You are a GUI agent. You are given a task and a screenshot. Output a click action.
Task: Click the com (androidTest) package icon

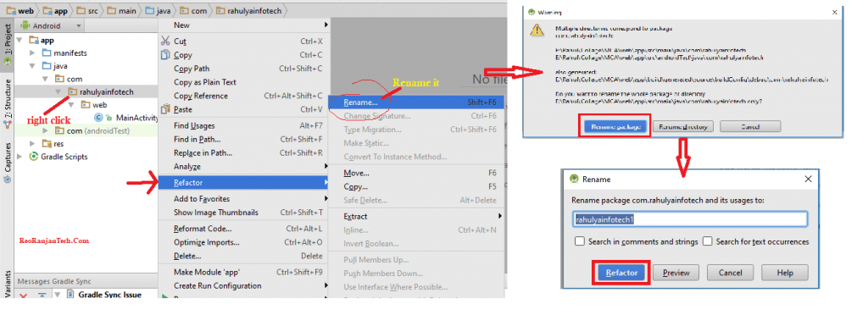tap(60, 130)
